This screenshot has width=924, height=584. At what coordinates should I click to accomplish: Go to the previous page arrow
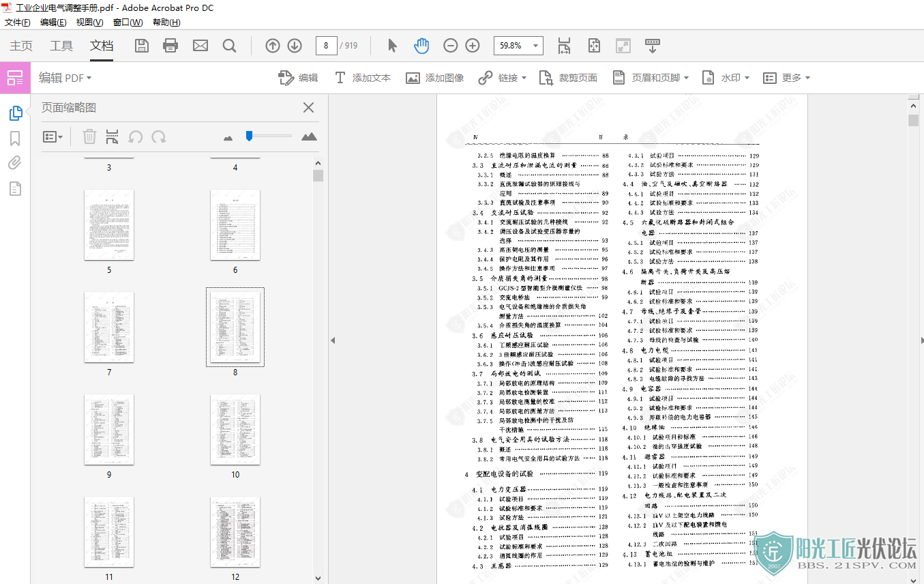273,46
